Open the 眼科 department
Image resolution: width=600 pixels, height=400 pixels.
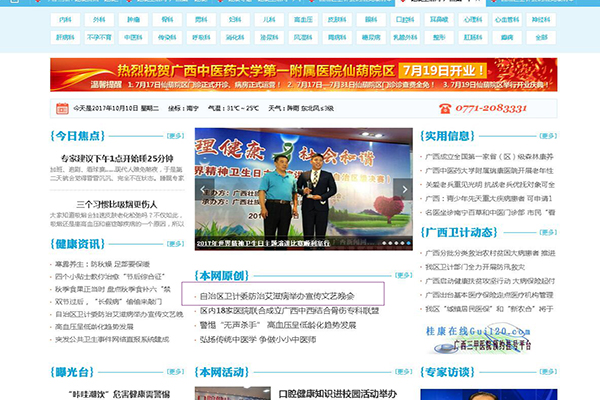[371, 20]
